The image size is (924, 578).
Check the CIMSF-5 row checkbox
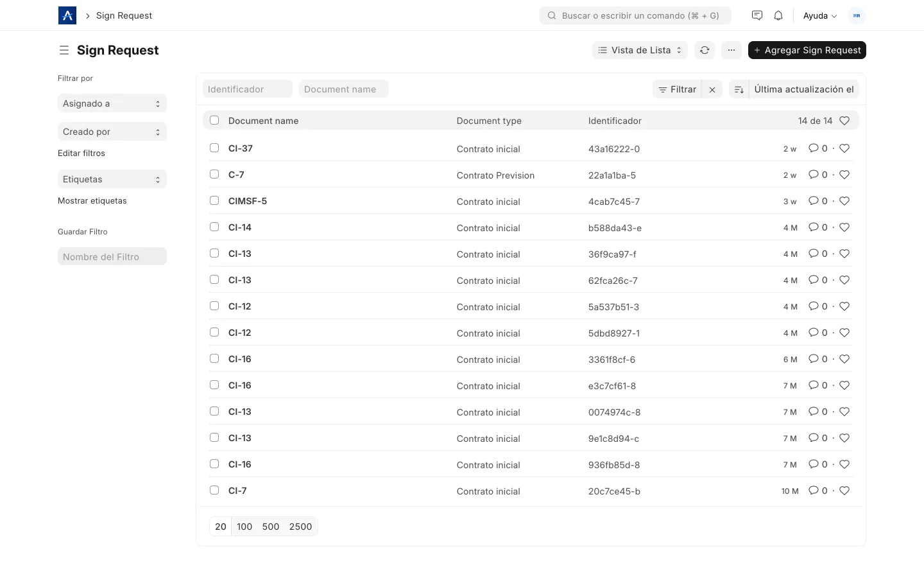[214, 200]
